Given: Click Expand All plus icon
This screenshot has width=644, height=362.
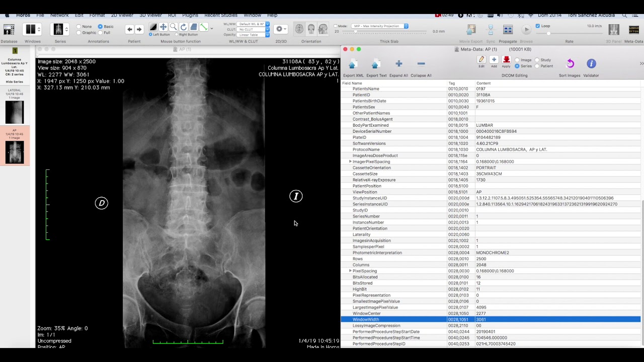Looking at the screenshot, I should [x=398, y=64].
